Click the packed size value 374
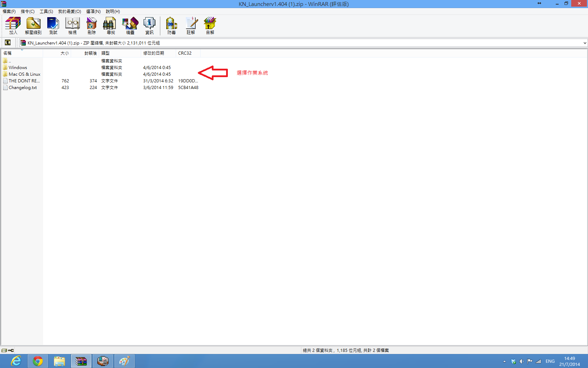 pyautogui.click(x=93, y=81)
